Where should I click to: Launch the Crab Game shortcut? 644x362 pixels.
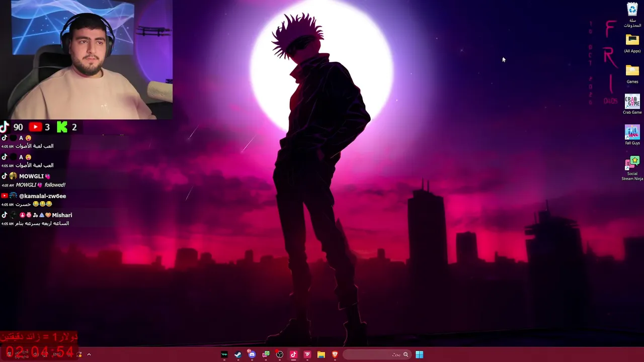[632, 105]
